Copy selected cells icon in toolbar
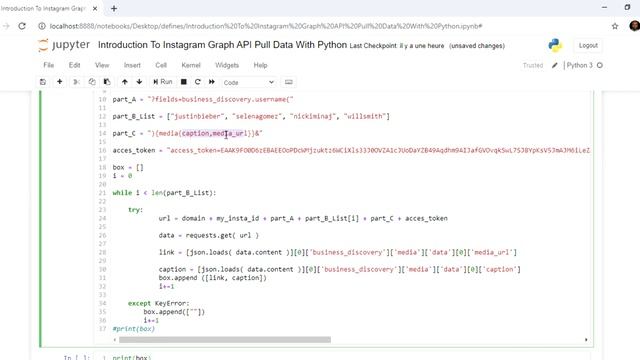 pyautogui.click(x=92, y=82)
